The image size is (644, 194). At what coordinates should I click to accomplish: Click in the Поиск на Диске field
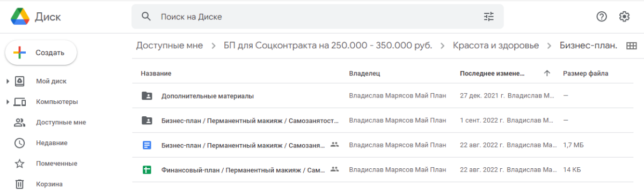pos(317,17)
